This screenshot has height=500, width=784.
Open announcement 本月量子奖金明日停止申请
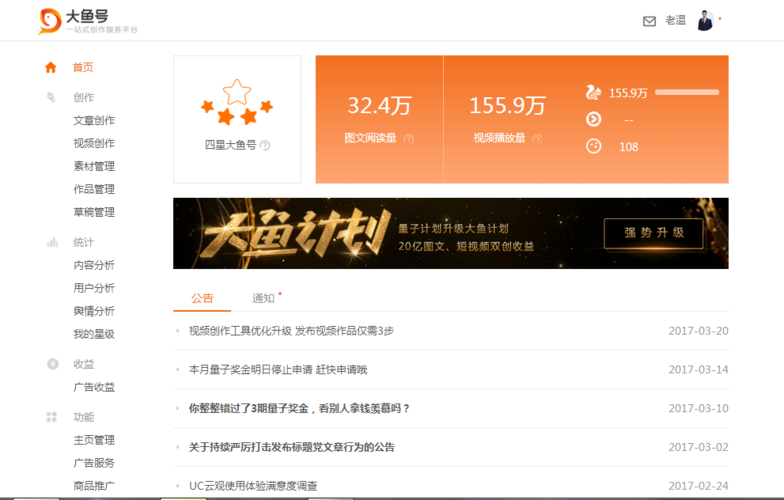tap(278, 370)
